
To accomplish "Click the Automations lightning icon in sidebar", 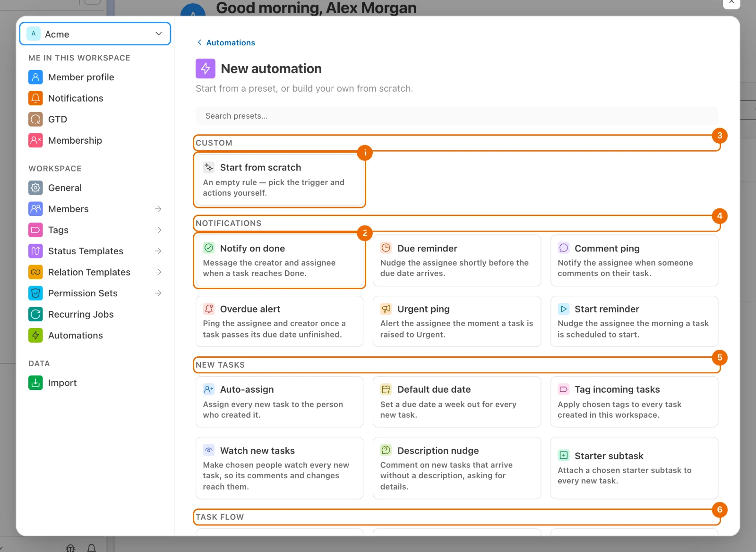I will [x=35, y=336].
